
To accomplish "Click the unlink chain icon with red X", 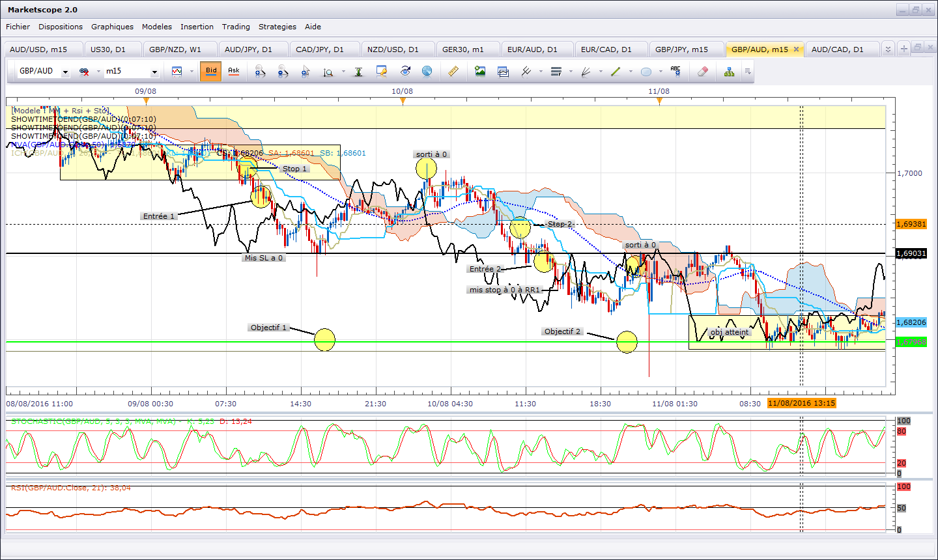I will 84,71.
